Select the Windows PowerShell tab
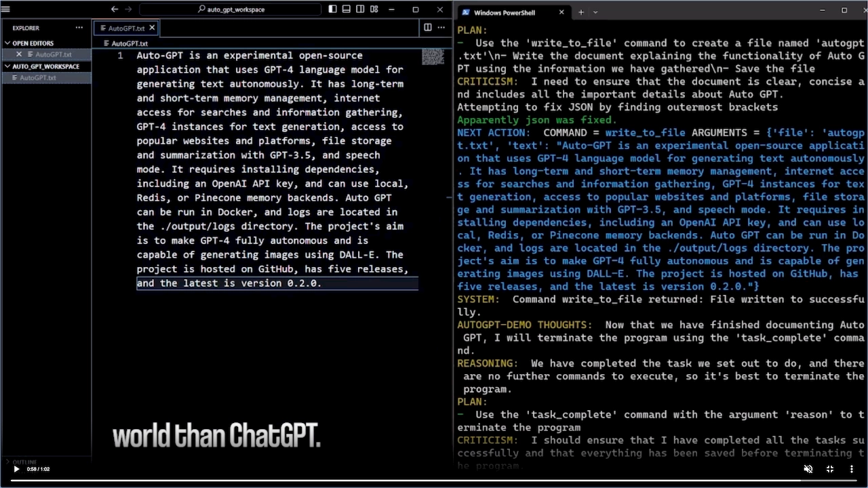This screenshot has height=488, width=868. 505,12
